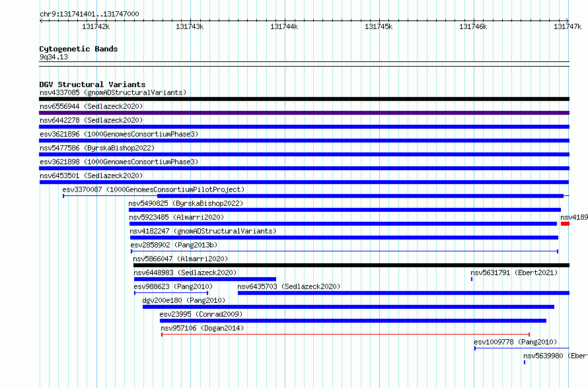Click nsv5923485 (Almarri2020) label
588x388 pixels.
(176, 217)
